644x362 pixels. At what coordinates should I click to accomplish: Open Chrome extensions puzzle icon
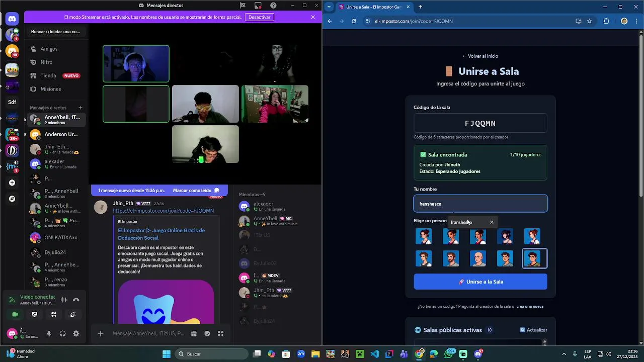point(606,21)
